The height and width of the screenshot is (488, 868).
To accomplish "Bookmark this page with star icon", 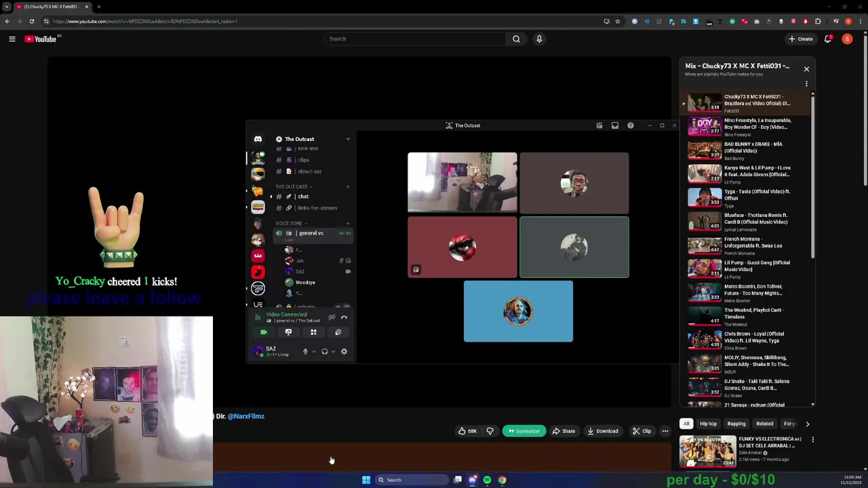I will click(618, 21).
